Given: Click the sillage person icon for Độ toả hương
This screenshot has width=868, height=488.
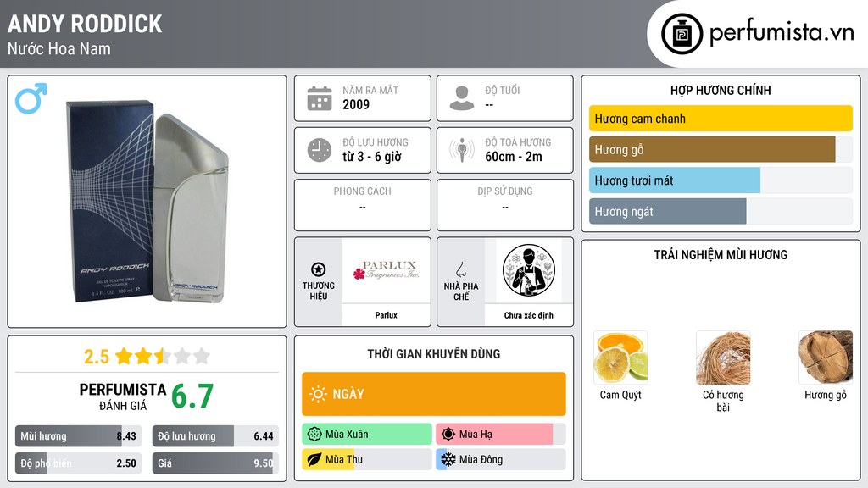Looking at the screenshot, I should click(462, 150).
